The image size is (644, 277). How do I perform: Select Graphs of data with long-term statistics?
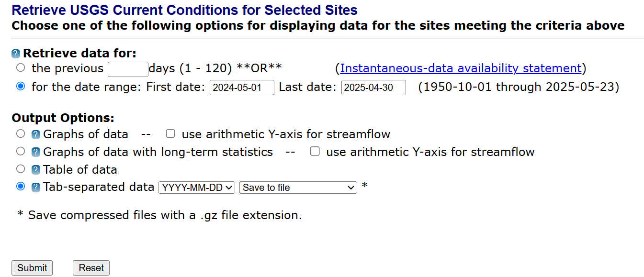pyautogui.click(x=20, y=152)
